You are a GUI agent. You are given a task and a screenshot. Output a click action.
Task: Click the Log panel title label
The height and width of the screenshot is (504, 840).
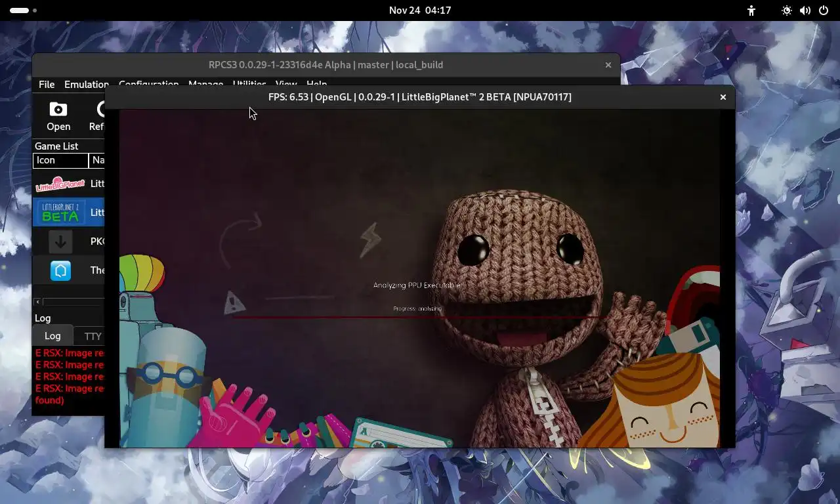[43, 318]
